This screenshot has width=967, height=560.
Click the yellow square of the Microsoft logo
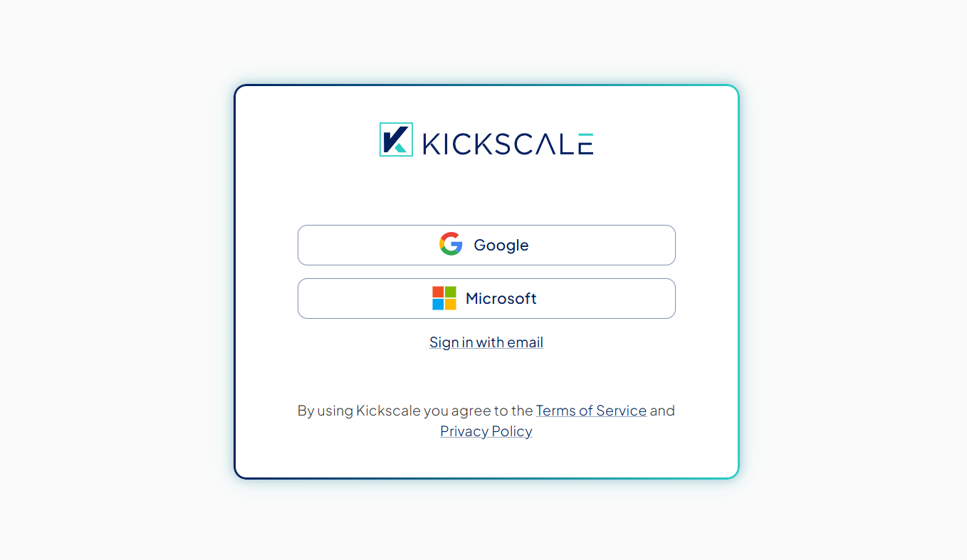(x=451, y=304)
